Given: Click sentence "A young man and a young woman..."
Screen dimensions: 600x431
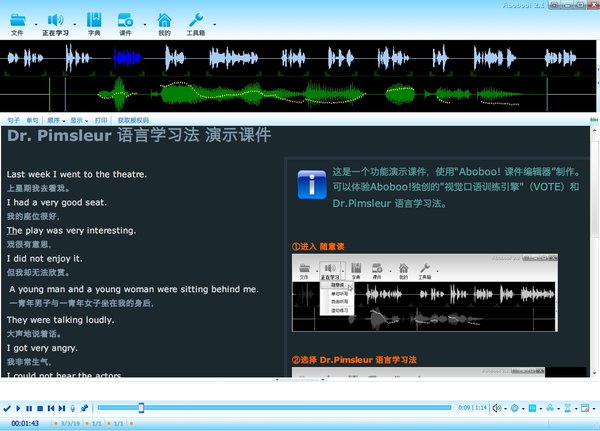Looking at the screenshot, I should click(x=134, y=289).
